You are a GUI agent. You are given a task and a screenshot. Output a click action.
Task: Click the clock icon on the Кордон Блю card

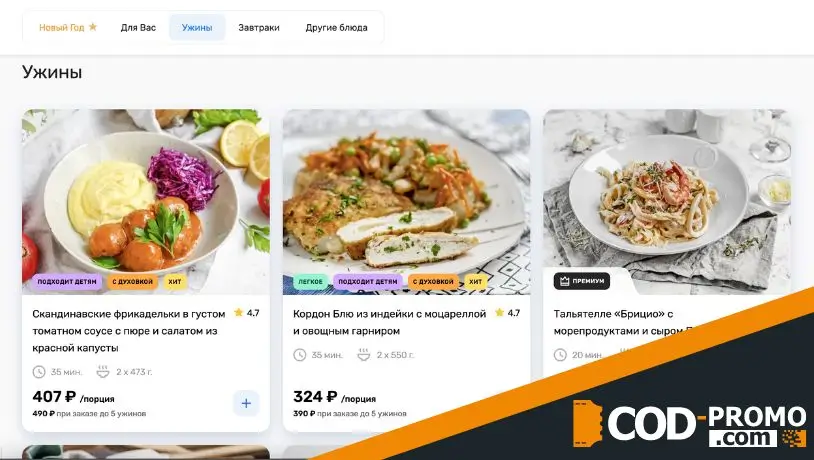click(300, 355)
